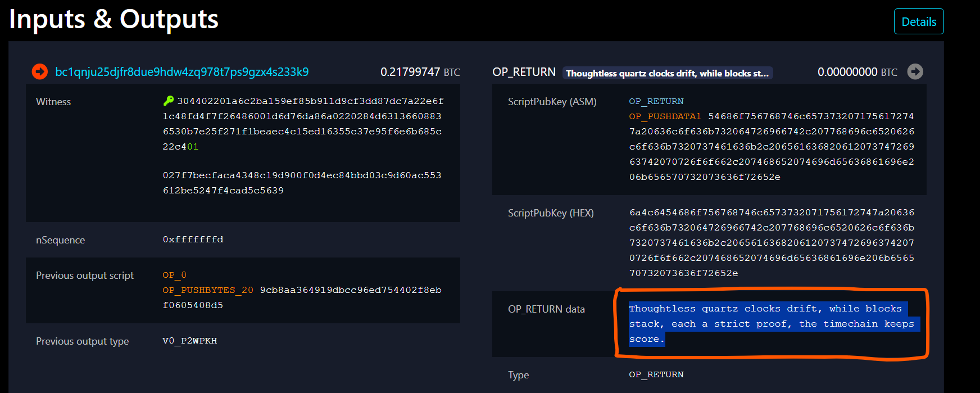Click the ScriptPubKey (ASM) label
Viewport: 980px width, 393px height.
tap(552, 102)
